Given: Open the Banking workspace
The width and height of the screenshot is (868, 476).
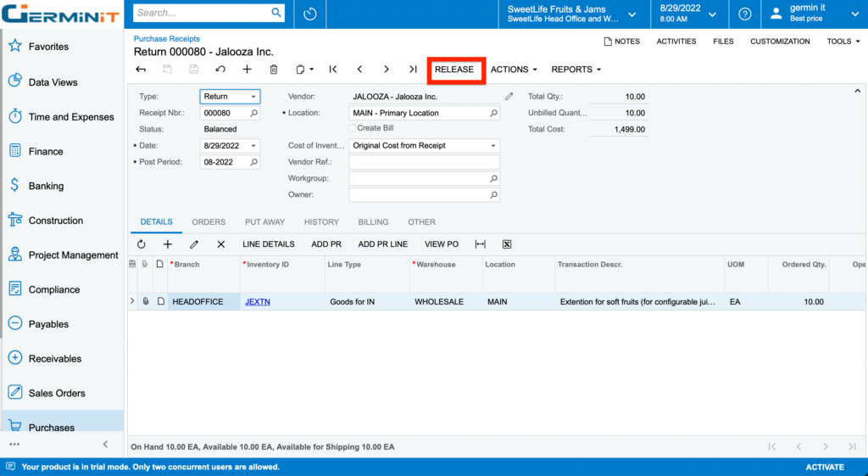Looking at the screenshot, I should point(46,186).
